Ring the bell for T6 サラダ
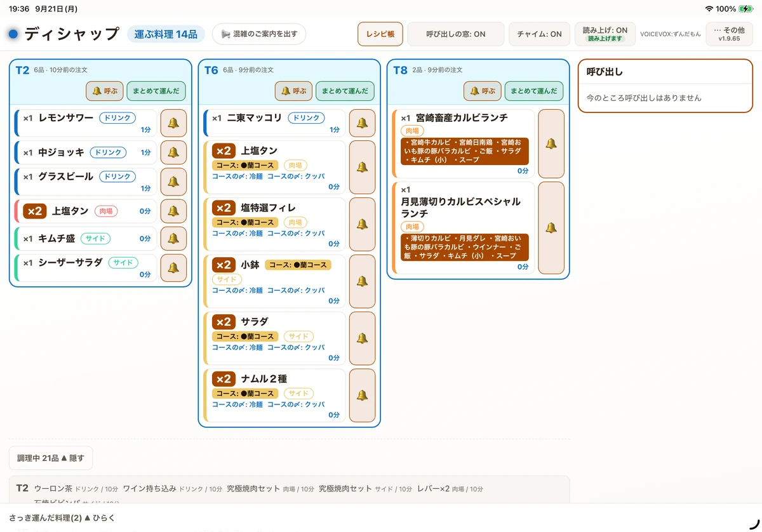This screenshot has width=762, height=532. click(x=362, y=338)
